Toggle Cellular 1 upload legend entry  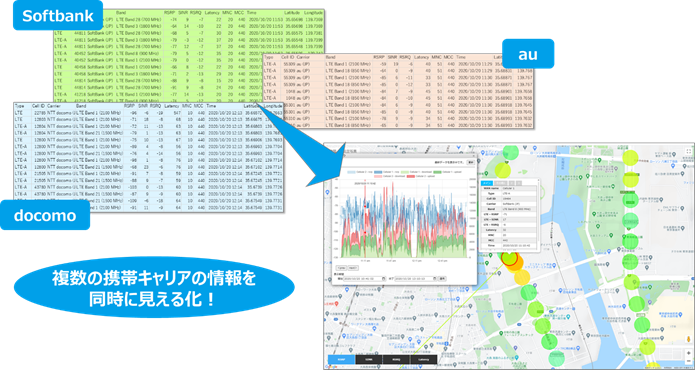click(447, 172)
